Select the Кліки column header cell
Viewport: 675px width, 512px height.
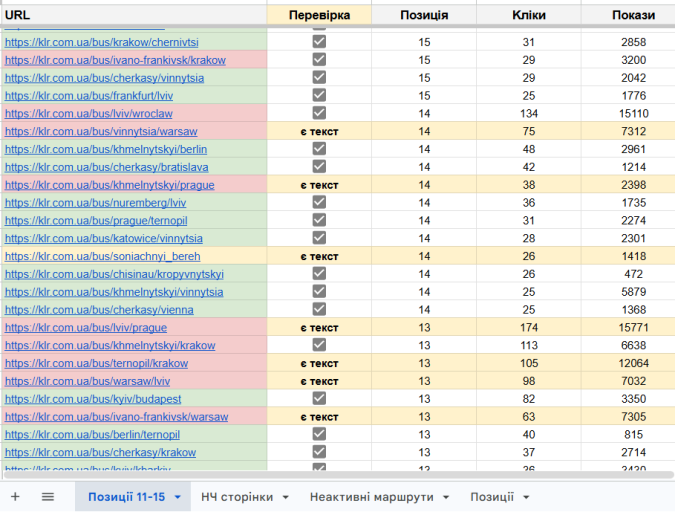tap(529, 15)
